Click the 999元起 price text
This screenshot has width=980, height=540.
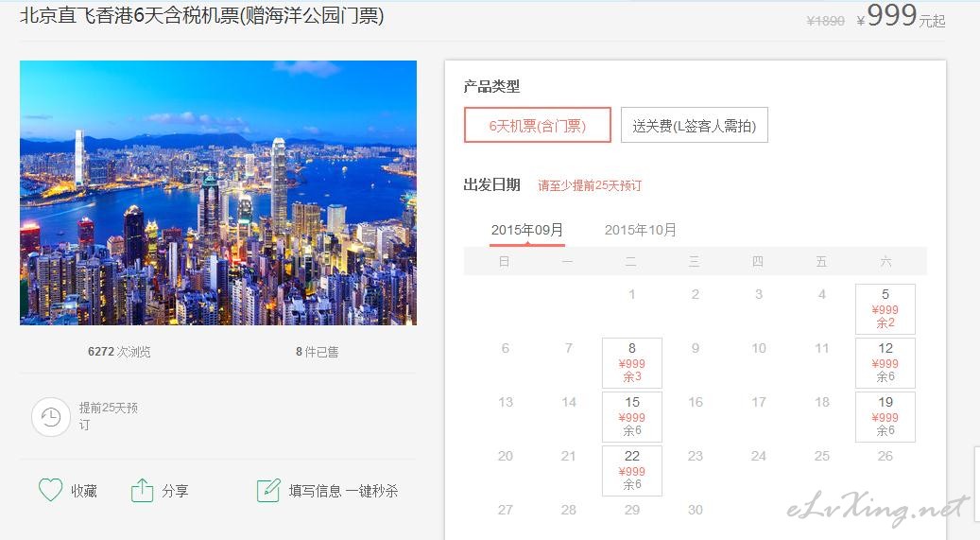(901, 16)
